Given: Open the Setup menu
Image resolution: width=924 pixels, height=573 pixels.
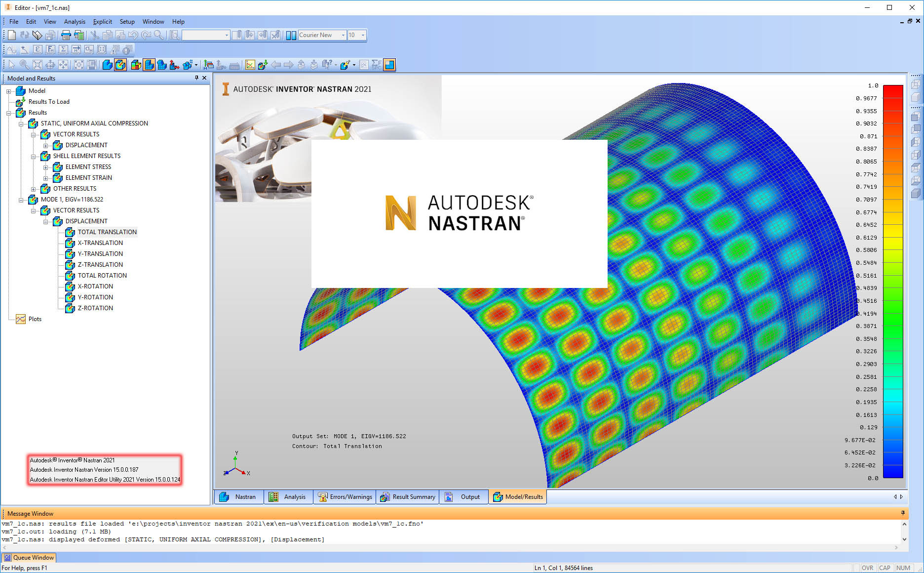Looking at the screenshot, I should (x=127, y=22).
